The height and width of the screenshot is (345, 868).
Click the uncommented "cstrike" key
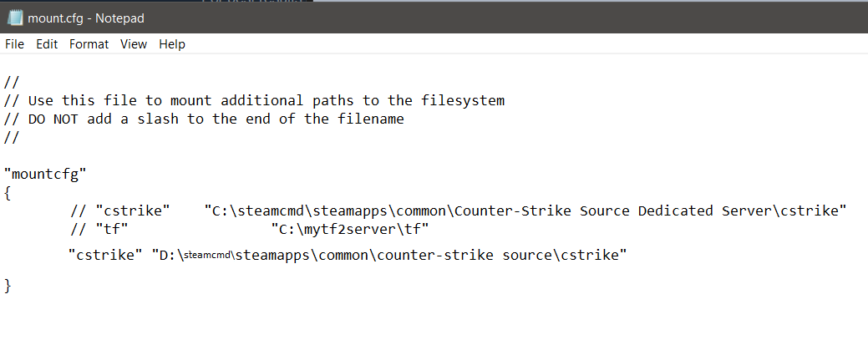point(105,255)
